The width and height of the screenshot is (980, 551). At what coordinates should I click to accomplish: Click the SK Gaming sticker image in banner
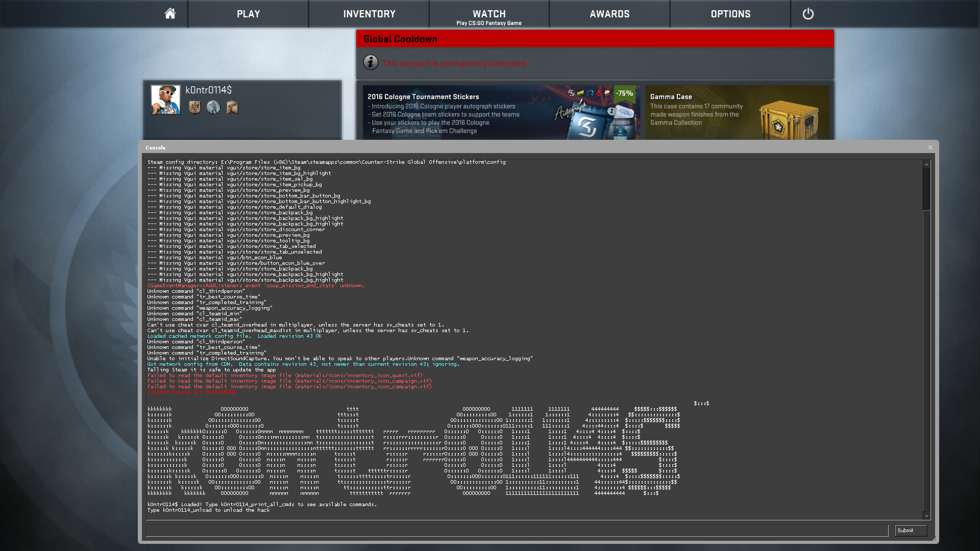click(x=586, y=126)
